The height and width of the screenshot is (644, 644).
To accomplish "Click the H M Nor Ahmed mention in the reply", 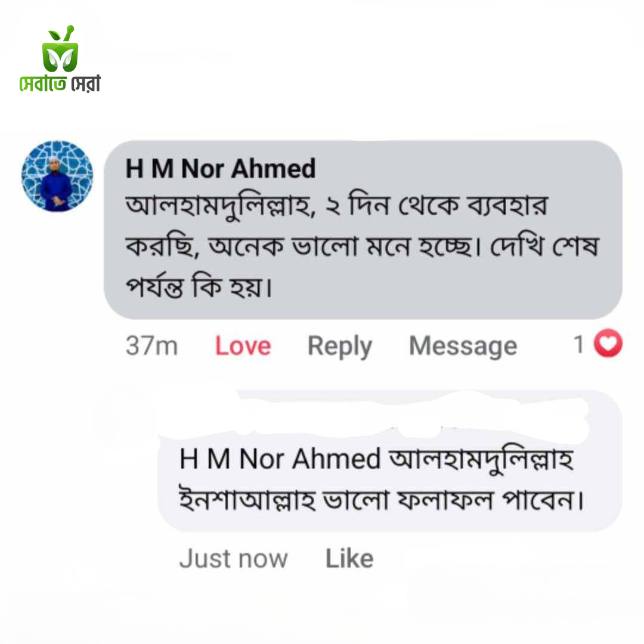I will [280, 460].
